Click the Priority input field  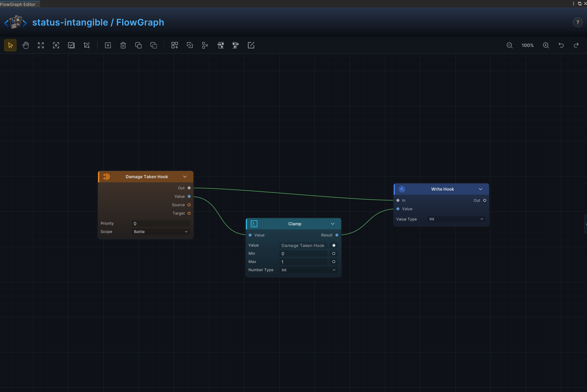(160, 224)
